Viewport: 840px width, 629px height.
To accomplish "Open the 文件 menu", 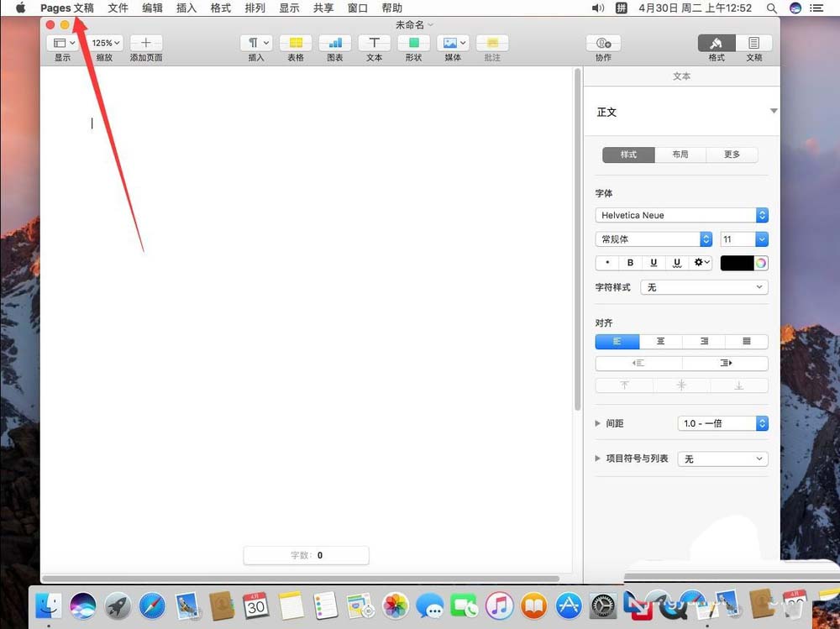I will (118, 8).
